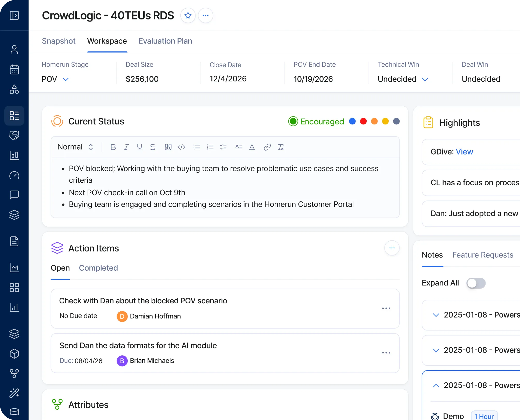This screenshot has width=520, height=420.
Task: Click the chat bubble icon in the sidebar
Action: [x=14, y=195]
